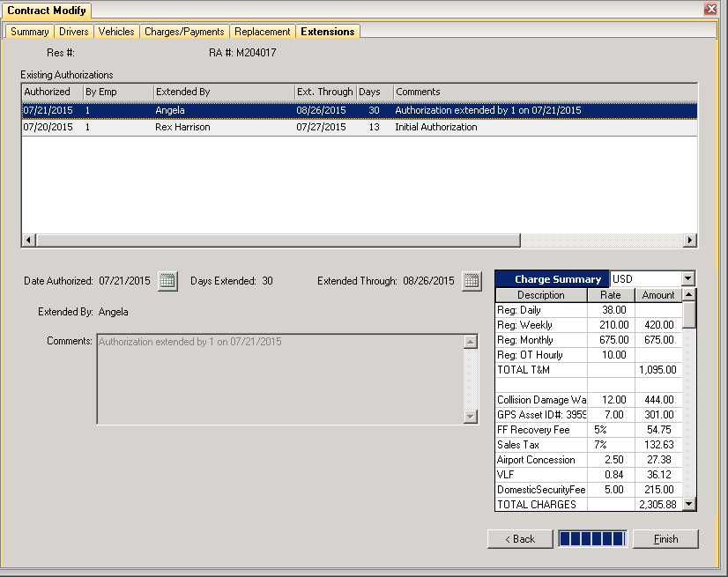
Task: Open the Date Authorized calendar picker
Action: tap(167, 281)
